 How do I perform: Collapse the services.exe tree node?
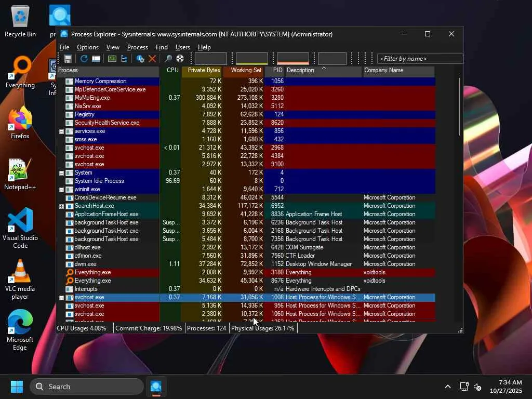[61, 131]
